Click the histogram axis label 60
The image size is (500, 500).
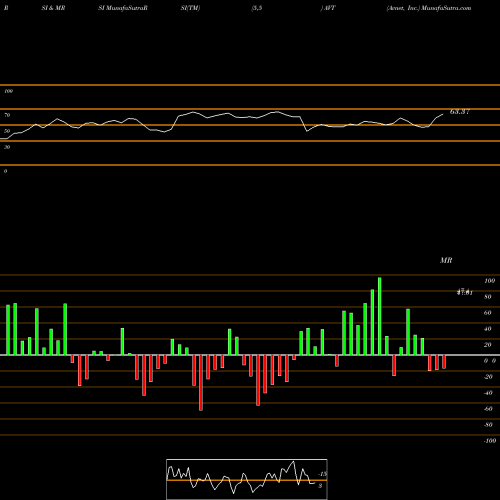coord(488,313)
